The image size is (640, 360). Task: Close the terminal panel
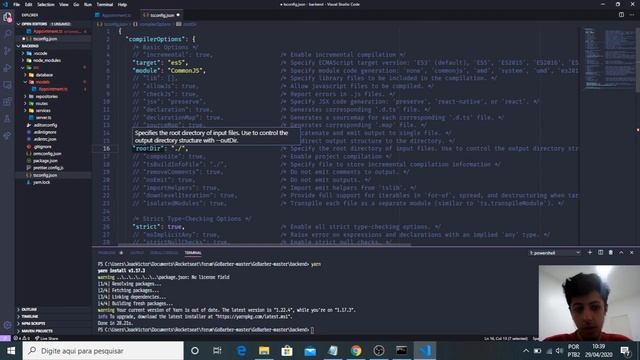pyautogui.click(x=632, y=253)
